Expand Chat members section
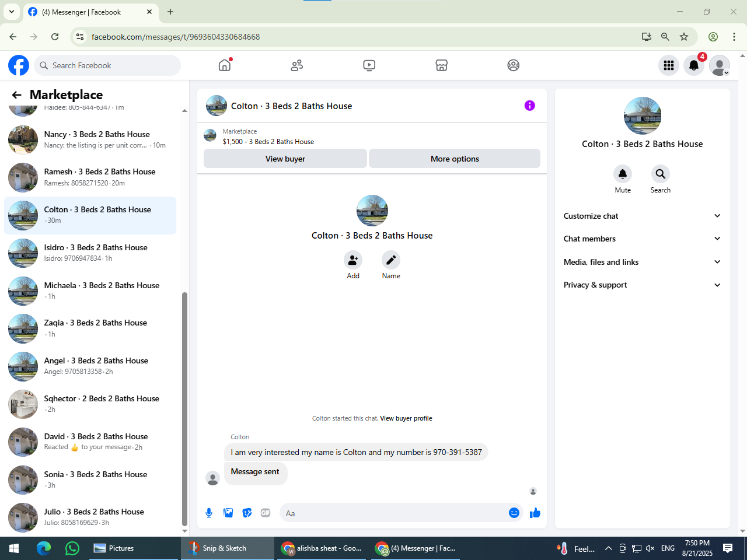Image resolution: width=747 pixels, height=560 pixels. (642, 239)
